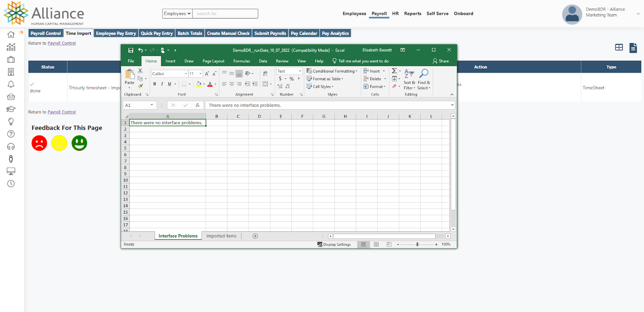Open the Employees search category dropdown
This screenshot has height=312, width=644.
click(177, 13)
